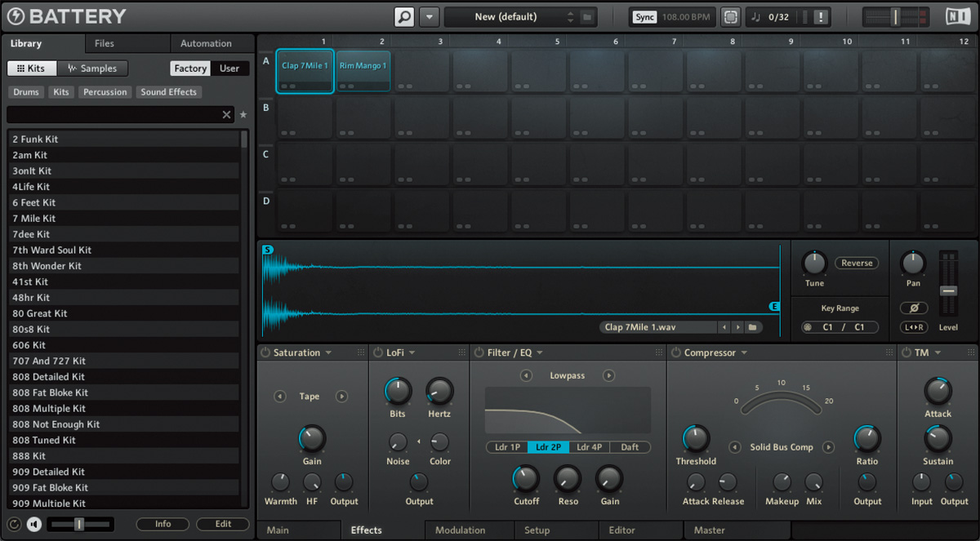Select the Rim Mango 1 cell
980x541 pixels.
pyautogui.click(x=363, y=70)
